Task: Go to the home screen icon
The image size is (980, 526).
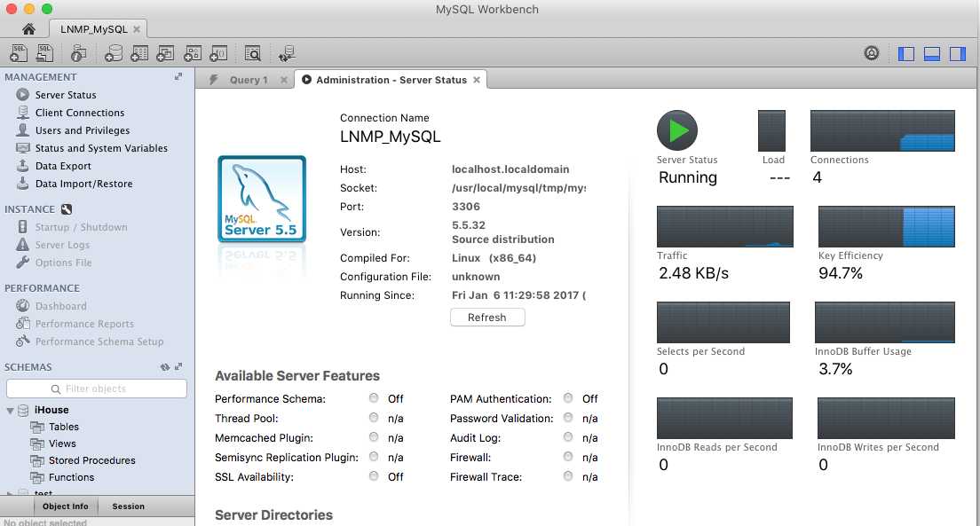Action: (x=28, y=28)
